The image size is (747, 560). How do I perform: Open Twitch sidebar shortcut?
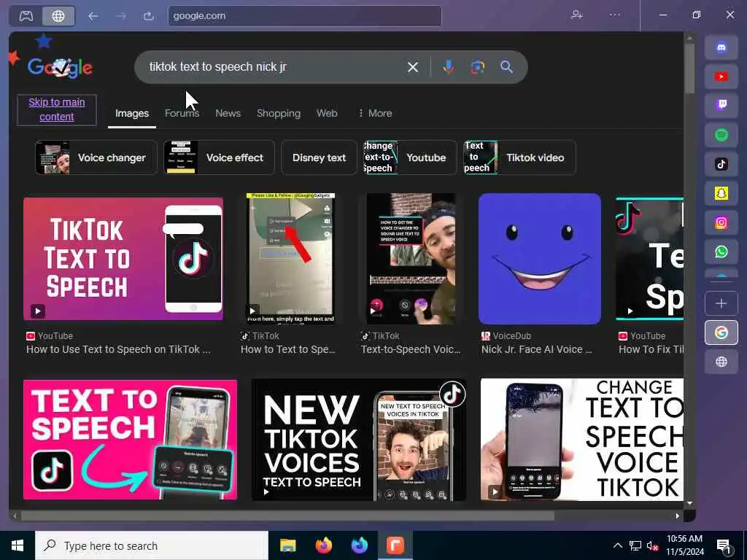(x=721, y=106)
